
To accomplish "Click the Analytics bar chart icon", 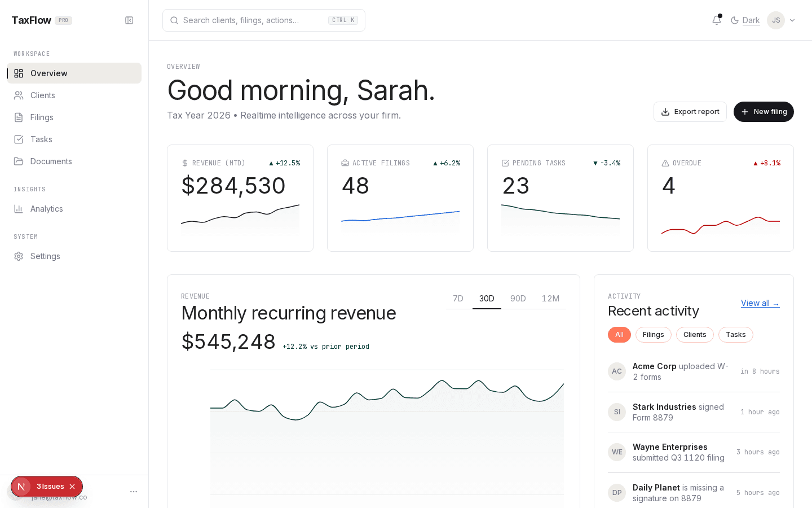I will [19, 209].
